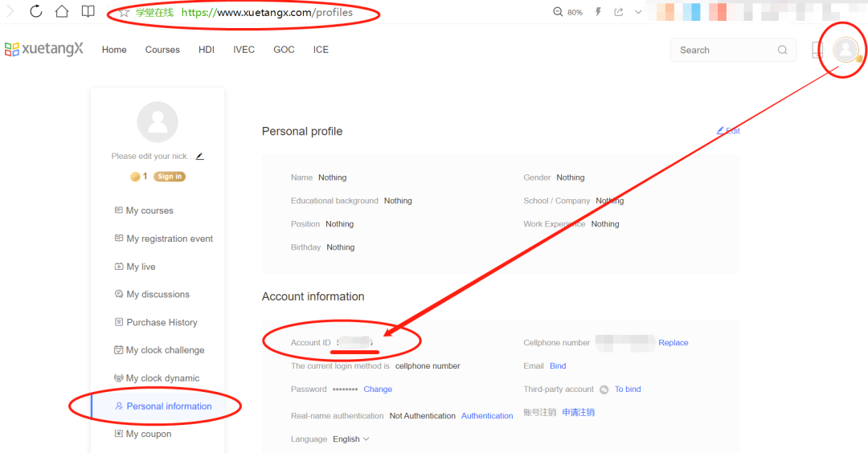Bookmark page with the star icon

pos(125,13)
